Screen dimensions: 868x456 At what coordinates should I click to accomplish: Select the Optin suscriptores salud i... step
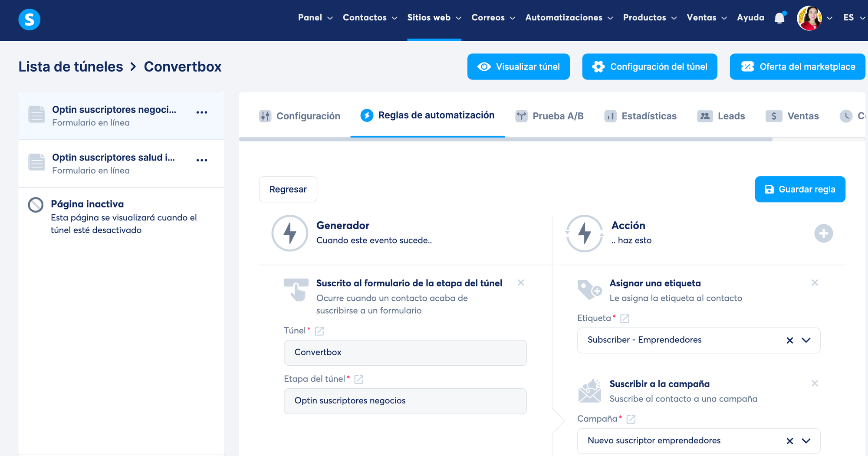point(121,164)
